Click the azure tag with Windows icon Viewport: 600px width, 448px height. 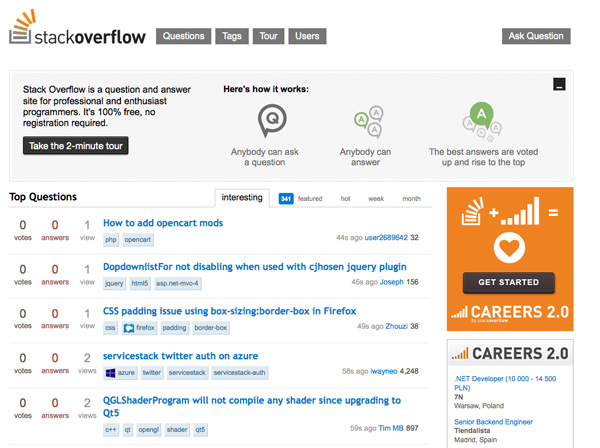point(120,373)
